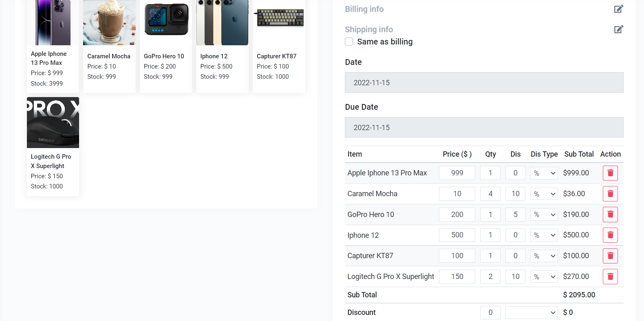The width and height of the screenshot is (644, 321).
Task: Click the Shipping info edit icon
Action: (x=618, y=29)
